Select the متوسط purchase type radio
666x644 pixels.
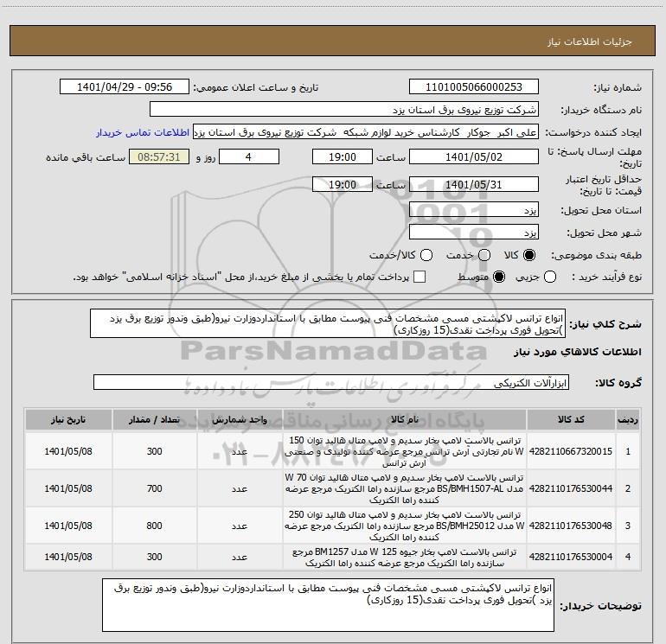click(x=499, y=277)
